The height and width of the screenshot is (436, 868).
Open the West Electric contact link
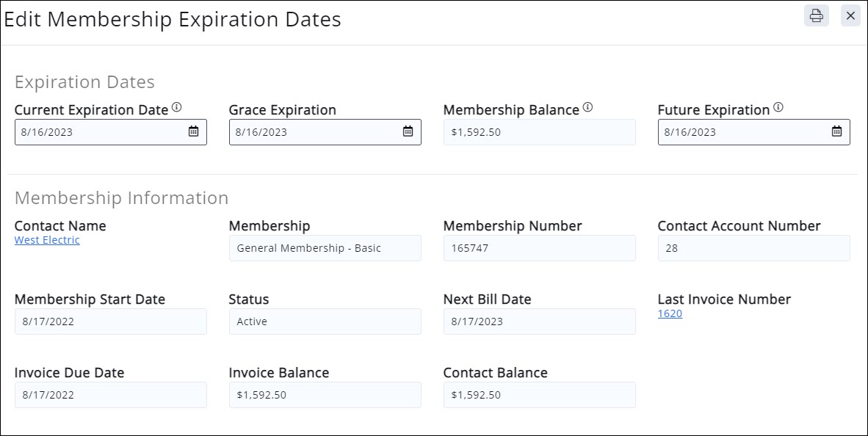click(x=47, y=240)
